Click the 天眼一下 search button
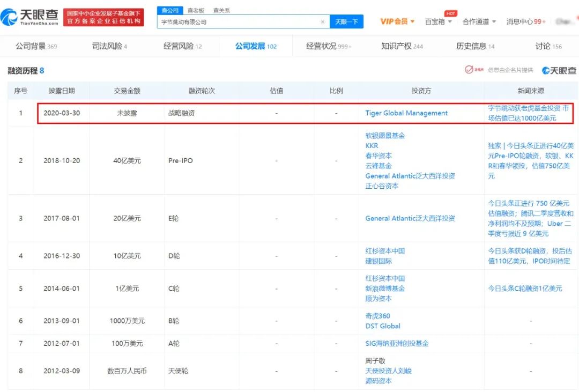The width and height of the screenshot is (579, 392). click(346, 22)
